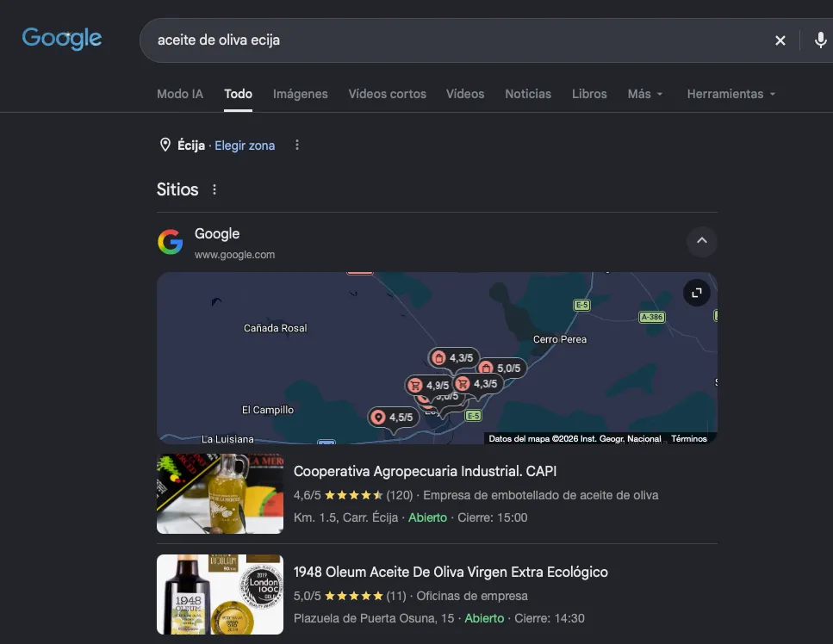Click the Elegir zona link
833x644 pixels.
pos(245,146)
